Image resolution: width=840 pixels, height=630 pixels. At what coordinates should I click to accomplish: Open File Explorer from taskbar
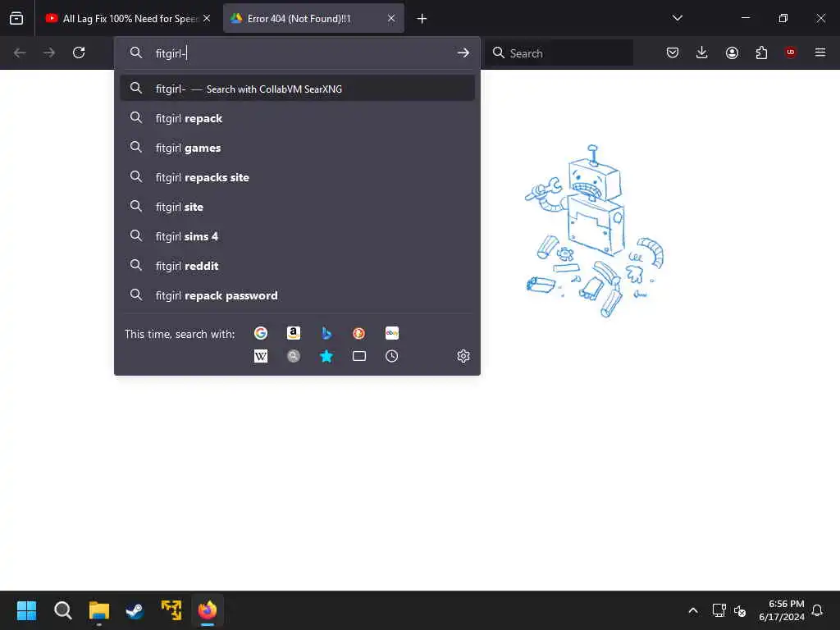(x=99, y=610)
